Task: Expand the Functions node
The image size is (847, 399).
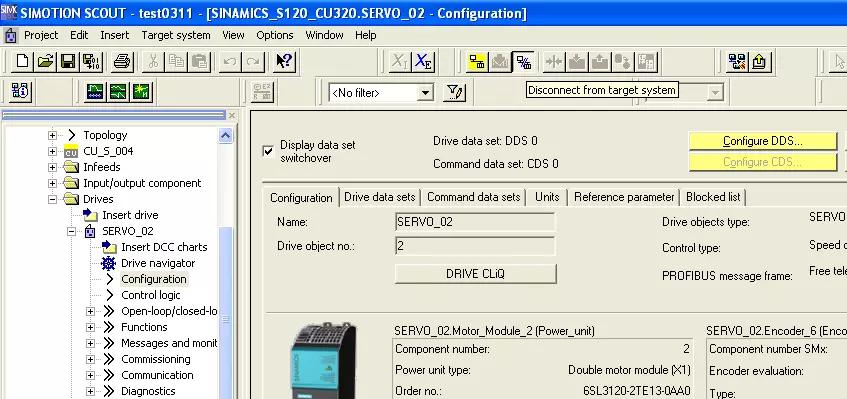Action: (90, 327)
